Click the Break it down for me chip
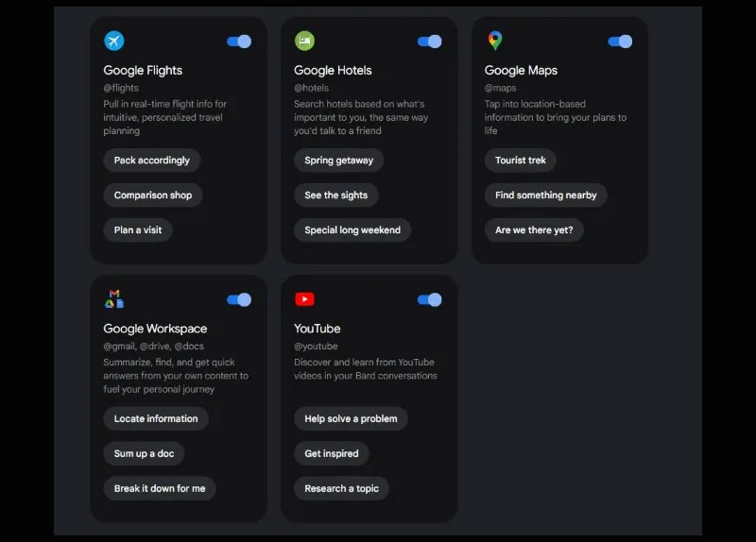 160,488
